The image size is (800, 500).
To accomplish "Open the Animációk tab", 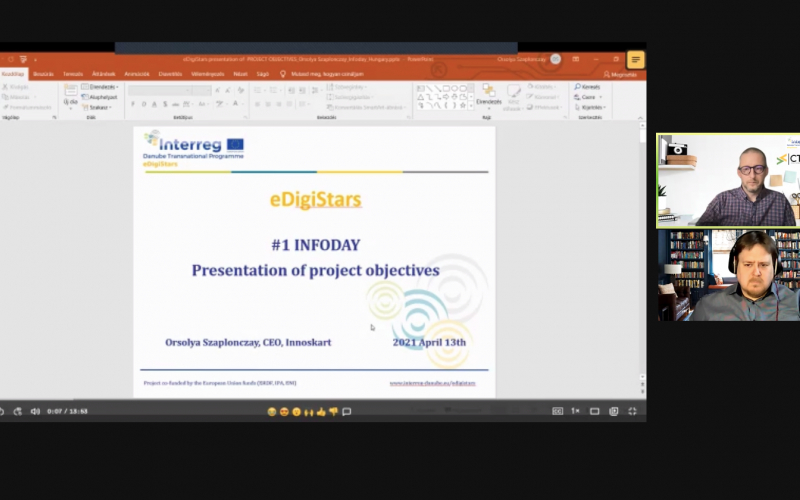I will [137, 74].
